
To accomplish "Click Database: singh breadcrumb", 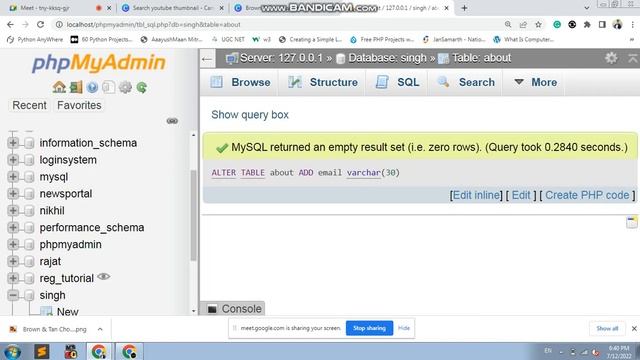I will [x=387, y=58].
